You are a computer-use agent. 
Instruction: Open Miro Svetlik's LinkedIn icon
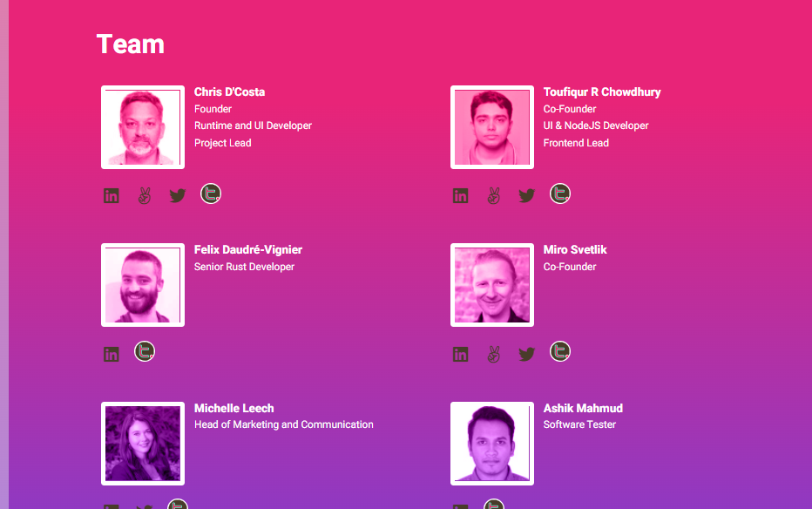pyautogui.click(x=461, y=354)
